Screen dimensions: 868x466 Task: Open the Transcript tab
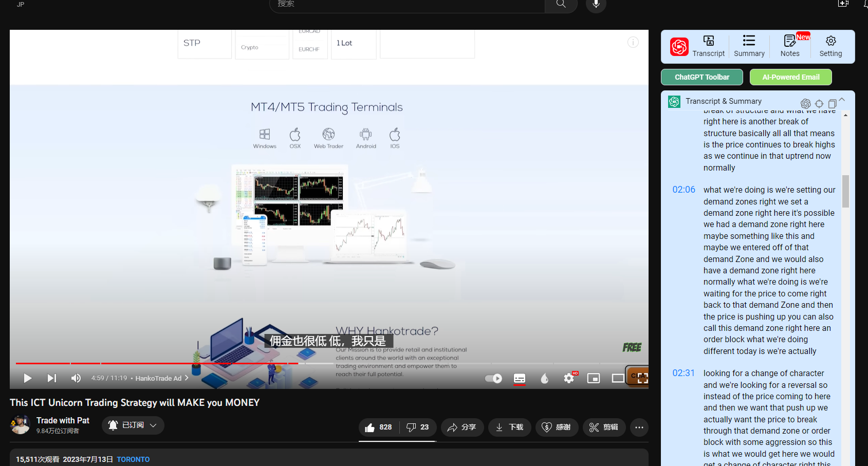[709, 46]
